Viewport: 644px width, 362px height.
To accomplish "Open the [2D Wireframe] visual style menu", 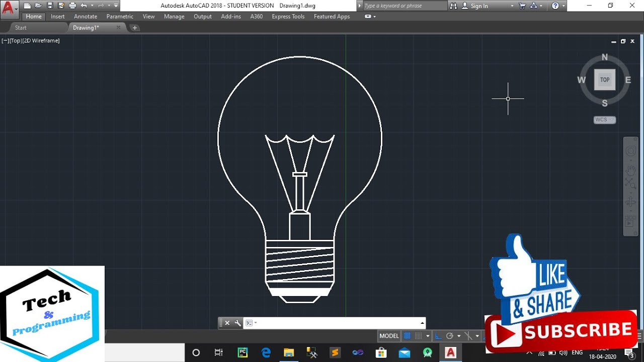I will (x=41, y=41).
